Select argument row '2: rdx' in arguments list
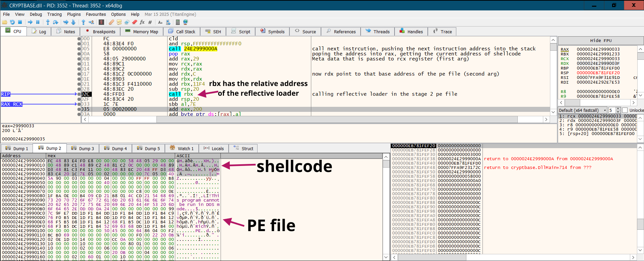 (x=598, y=120)
